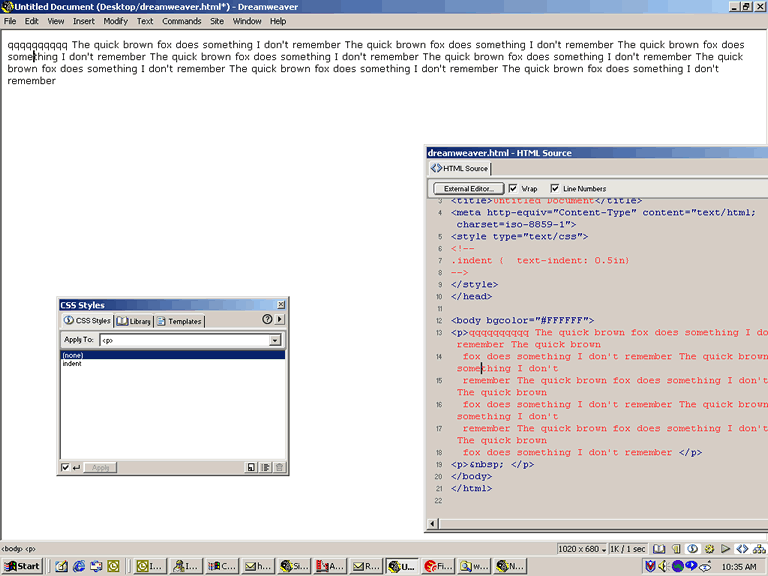Open History palette via play-arrow launcher icon
Viewport: 768px width, 576px height.
point(726,549)
